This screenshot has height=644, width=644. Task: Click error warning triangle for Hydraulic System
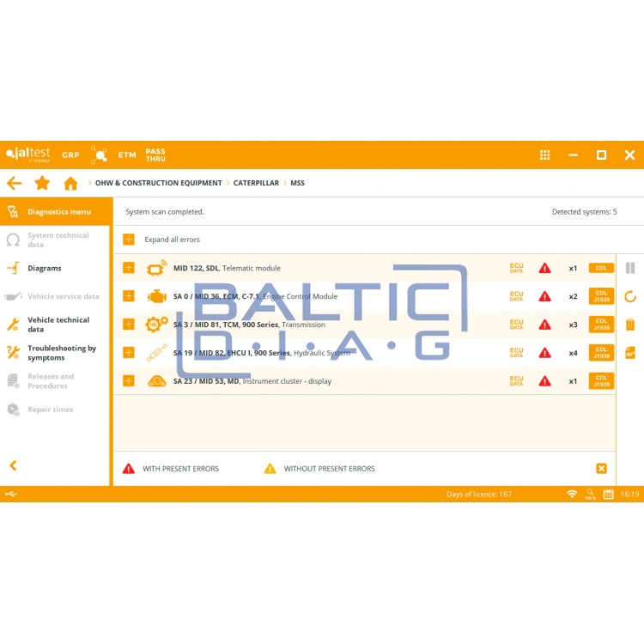coord(544,353)
